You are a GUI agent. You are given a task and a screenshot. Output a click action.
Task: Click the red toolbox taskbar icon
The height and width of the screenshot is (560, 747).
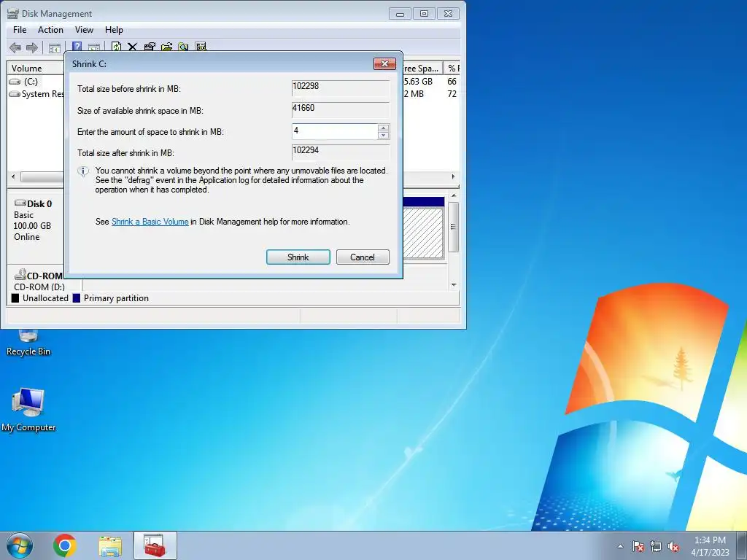click(x=155, y=545)
